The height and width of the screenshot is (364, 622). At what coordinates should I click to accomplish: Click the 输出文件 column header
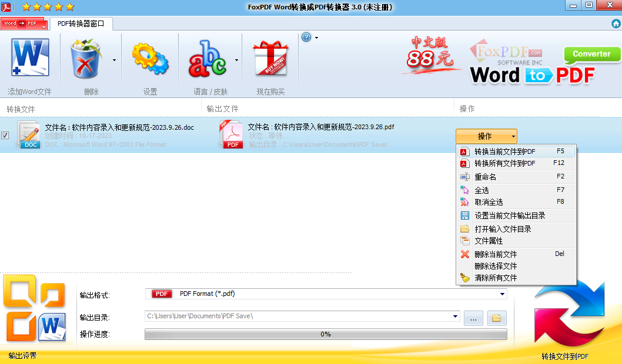point(223,109)
